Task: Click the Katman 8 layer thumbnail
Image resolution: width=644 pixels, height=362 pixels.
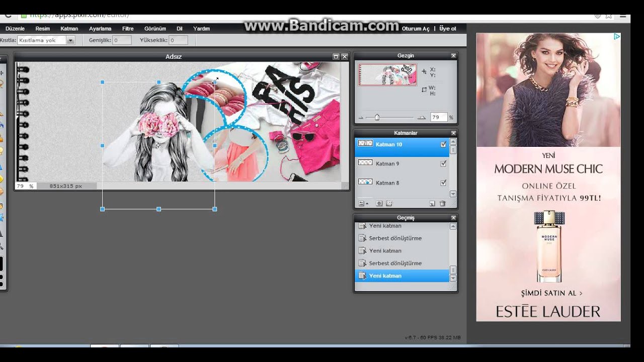Action: point(365,182)
